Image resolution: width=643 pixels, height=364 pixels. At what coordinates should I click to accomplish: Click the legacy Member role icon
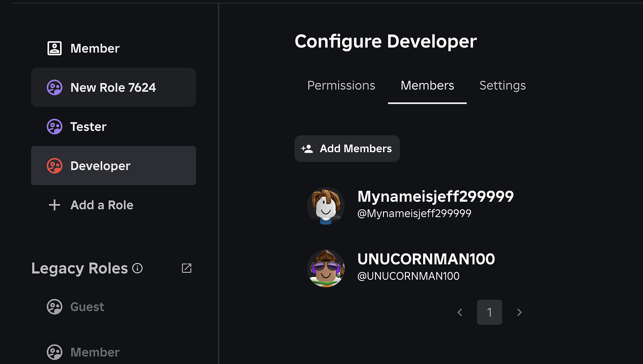pos(55,352)
